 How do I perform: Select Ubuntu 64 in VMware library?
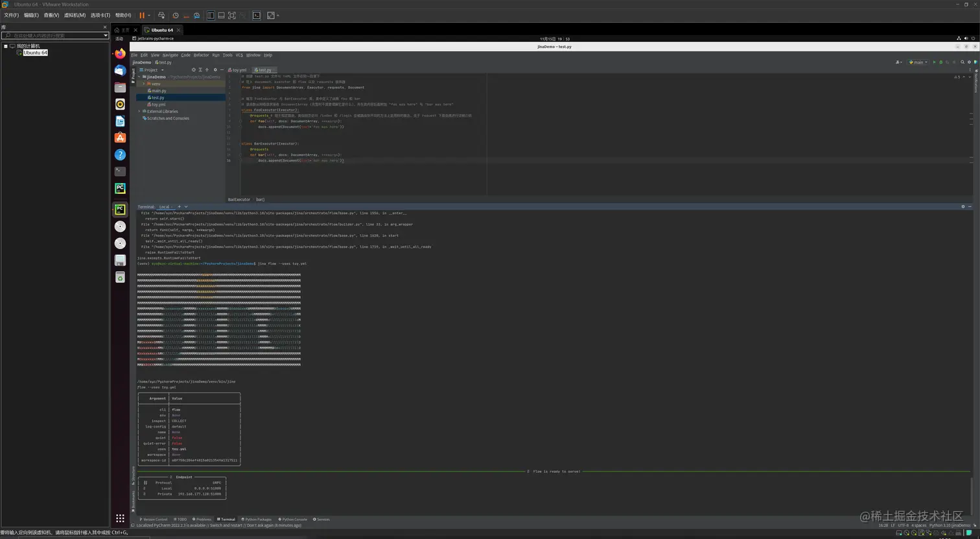click(x=36, y=53)
